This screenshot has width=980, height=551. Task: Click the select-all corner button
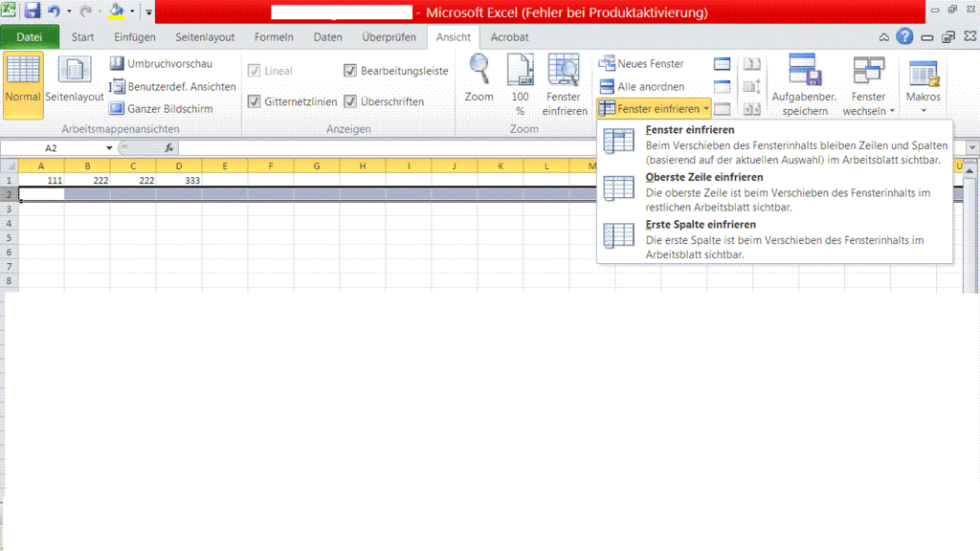pyautogui.click(x=9, y=166)
